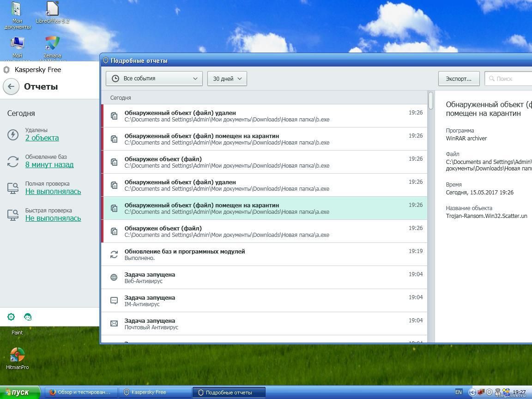532x399 pixels.
Task: Select a.exe удален event row
Action: coord(264,185)
